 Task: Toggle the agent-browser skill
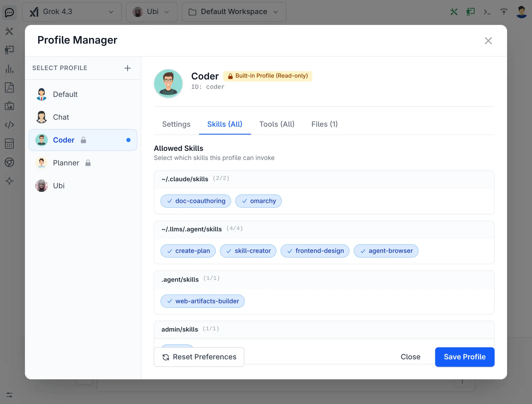[x=386, y=251]
